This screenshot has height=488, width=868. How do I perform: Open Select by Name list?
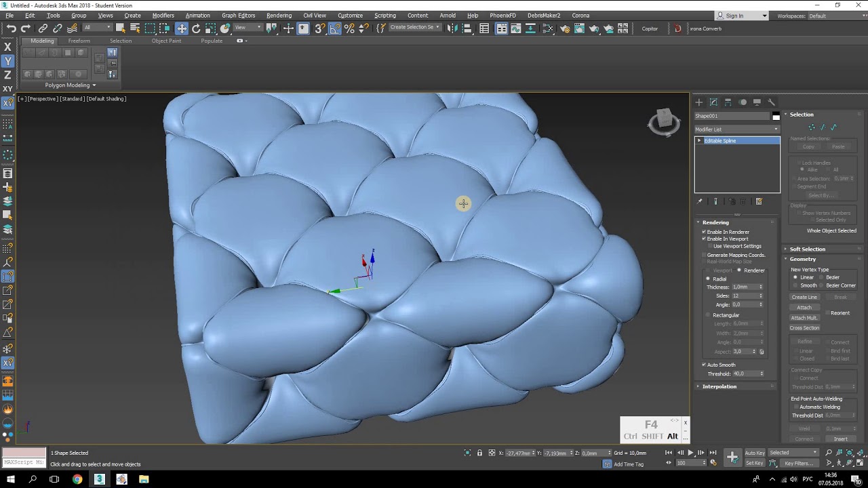[x=135, y=28]
